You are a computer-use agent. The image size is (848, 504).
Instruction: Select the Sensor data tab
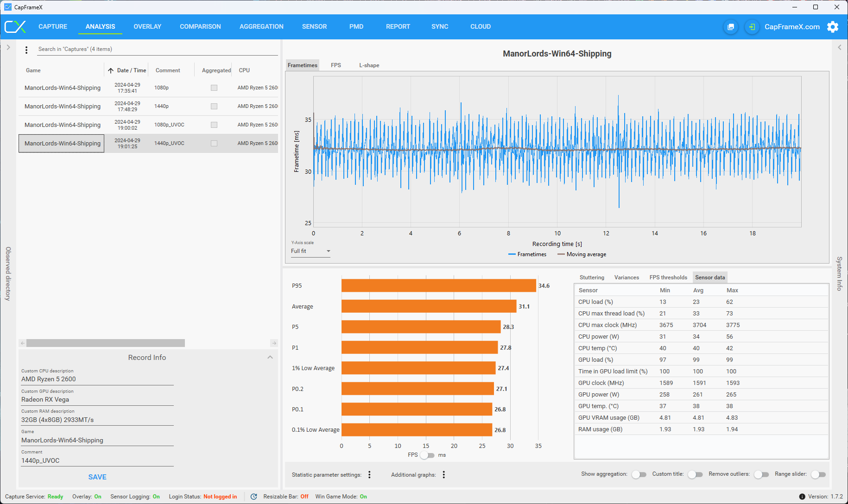[x=710, y=277]
